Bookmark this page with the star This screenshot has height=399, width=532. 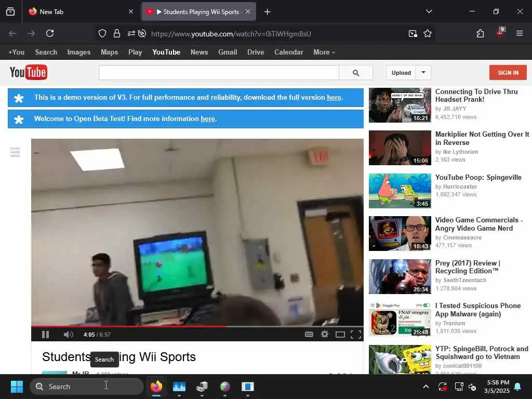(x=428, y=33)
